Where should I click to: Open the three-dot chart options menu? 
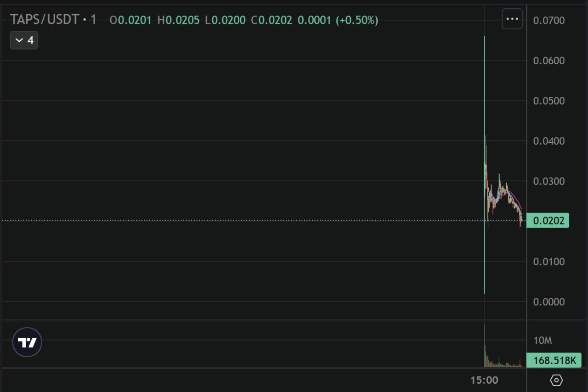click(512, 19)
